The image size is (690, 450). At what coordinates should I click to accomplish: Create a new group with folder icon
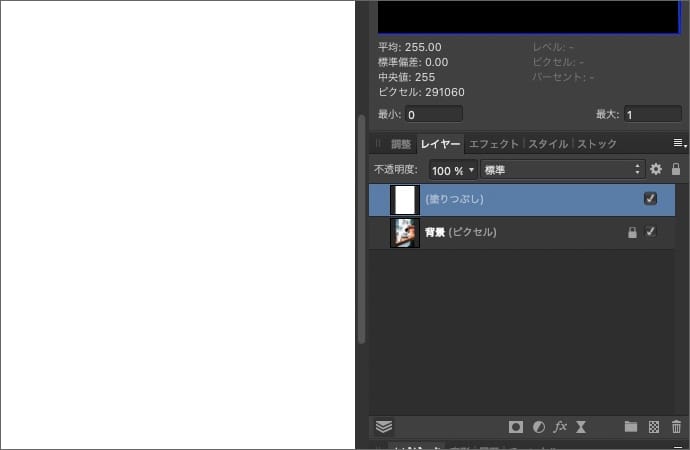pyautogui.click(x=631, y=426)
